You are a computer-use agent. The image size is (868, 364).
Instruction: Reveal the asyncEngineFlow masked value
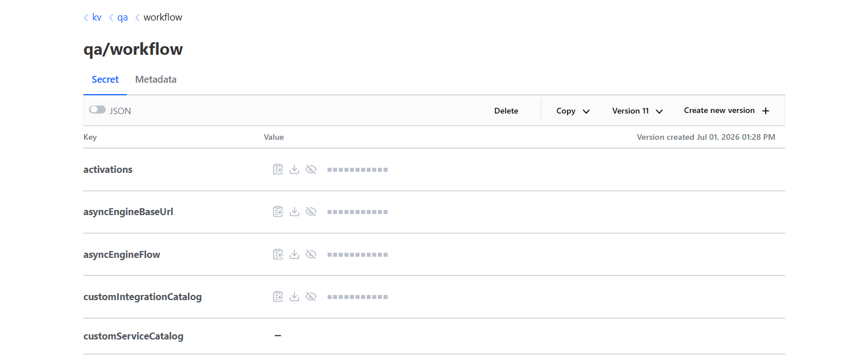click(311, 254)
